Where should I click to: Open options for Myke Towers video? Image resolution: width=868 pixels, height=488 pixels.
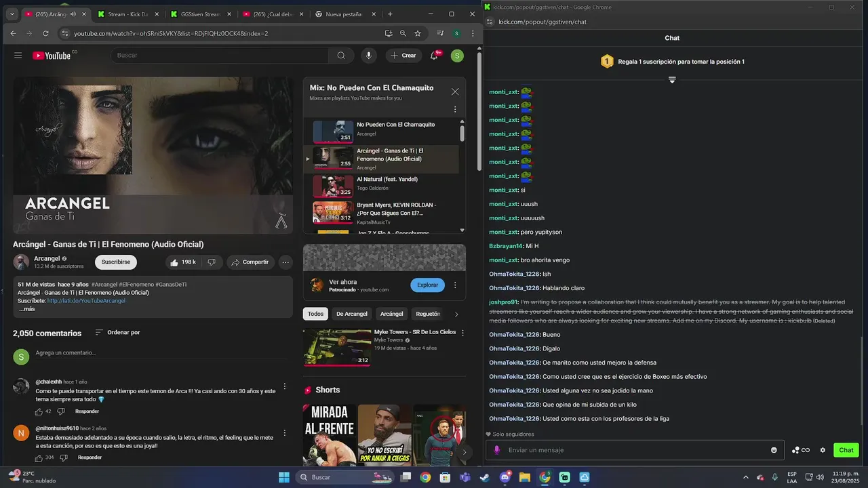pyautogui.click(x=463, y=333)
